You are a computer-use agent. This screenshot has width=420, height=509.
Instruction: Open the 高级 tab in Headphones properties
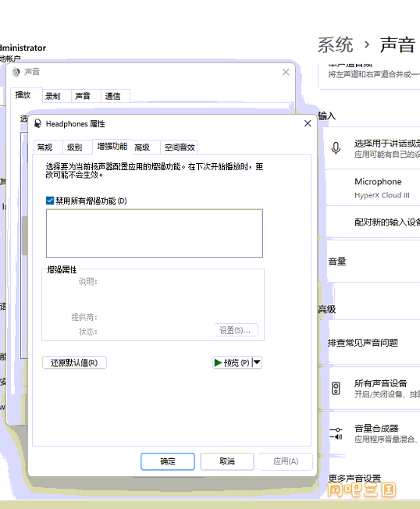pyautogui.click(x=142, y=148)
